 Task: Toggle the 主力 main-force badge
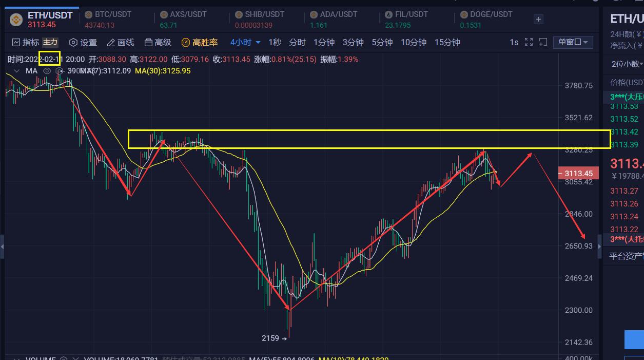tap(50, 42)
